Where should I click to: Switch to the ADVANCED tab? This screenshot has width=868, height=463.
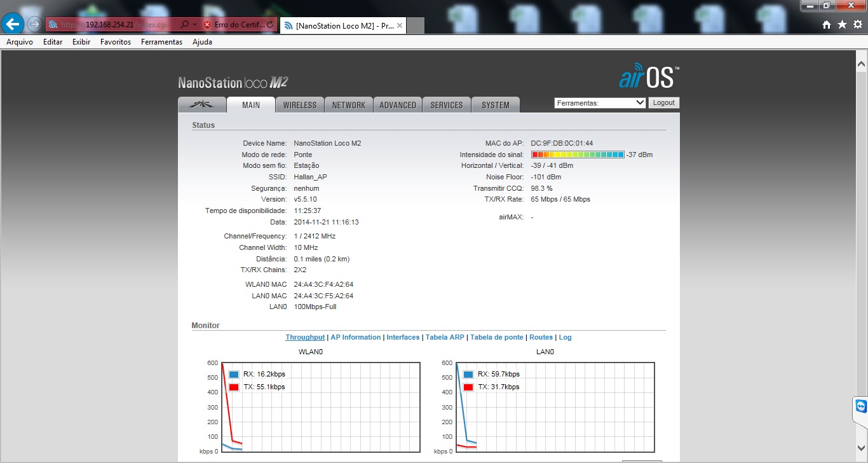pos(398,105)
